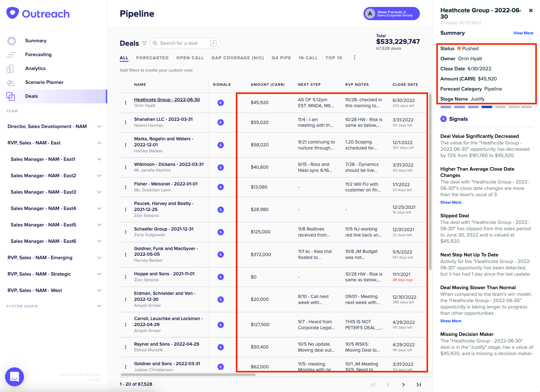The width and height of the screenshot is (540, 392).
Task: Switch to the TOP 10 tab
Action: (x=334, y=58)
